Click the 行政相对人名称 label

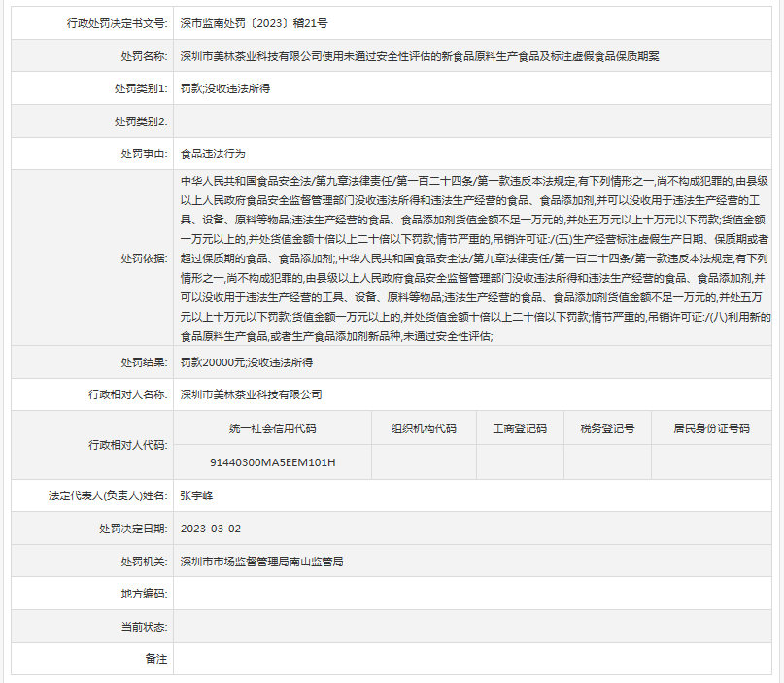[x=128, y=394]
